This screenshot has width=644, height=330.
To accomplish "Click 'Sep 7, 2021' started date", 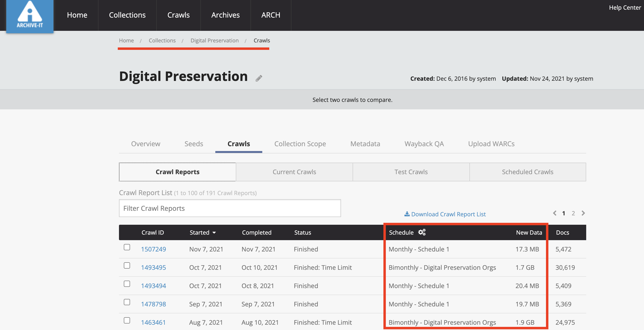I will (205, 304).
